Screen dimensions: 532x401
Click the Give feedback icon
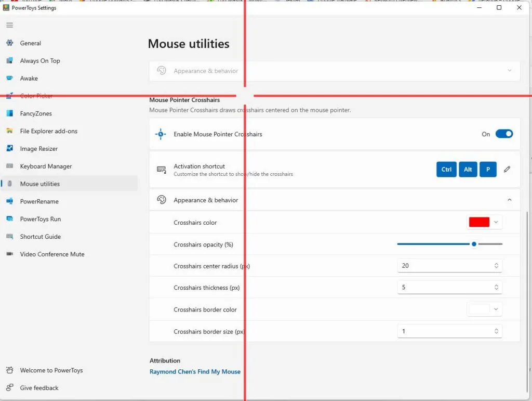(x=9, y=387)
